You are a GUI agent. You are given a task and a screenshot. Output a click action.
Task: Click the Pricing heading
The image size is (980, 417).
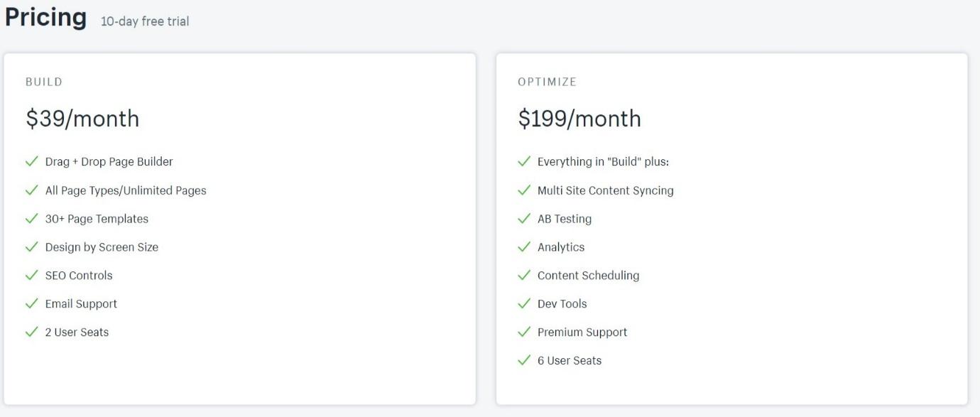click(45, 17)
